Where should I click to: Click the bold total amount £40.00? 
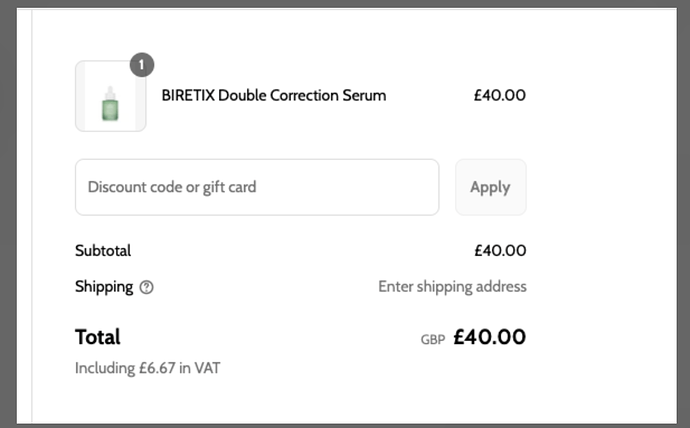pyautogui.click(x=489, y=337)
